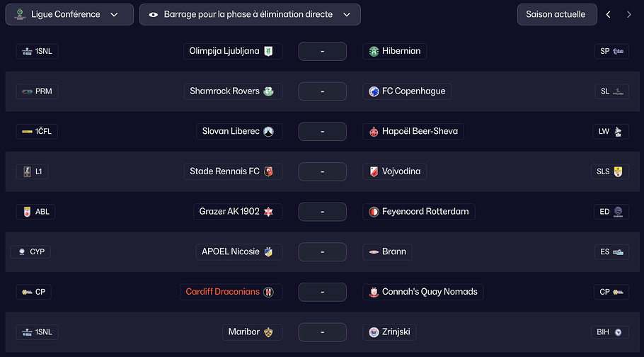Click the Hibernian club crest
The width and height of the screenshot is (644, 357).
pyautogui.click(x=374, y=51)
